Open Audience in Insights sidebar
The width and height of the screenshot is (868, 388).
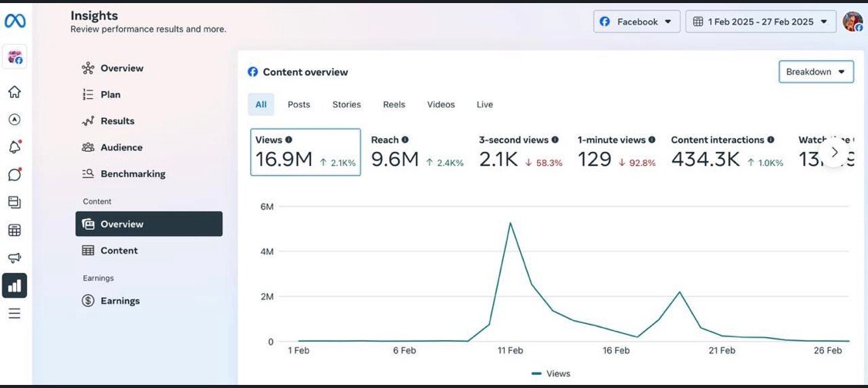coord(149,147)
